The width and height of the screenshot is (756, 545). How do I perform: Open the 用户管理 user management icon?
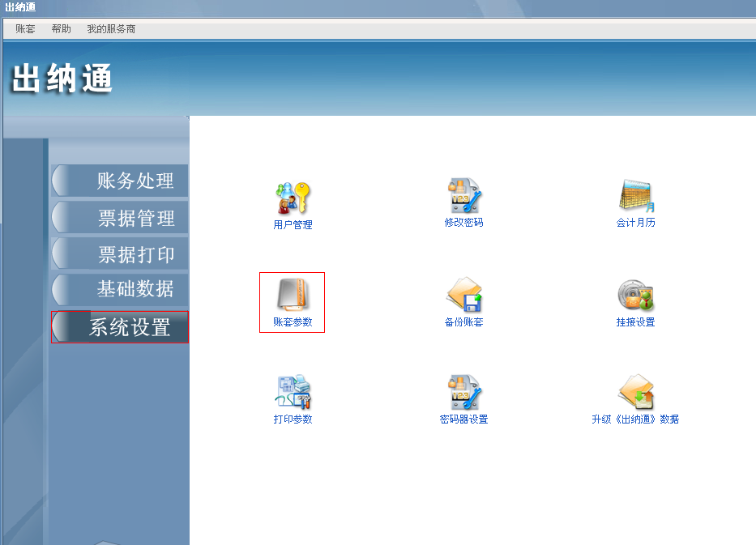click(293, 198)
